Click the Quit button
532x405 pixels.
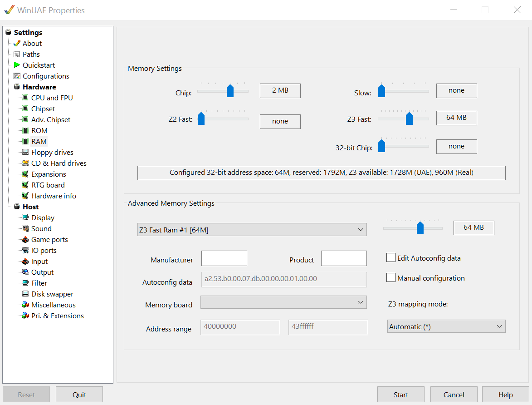click(x=79, y=395)
